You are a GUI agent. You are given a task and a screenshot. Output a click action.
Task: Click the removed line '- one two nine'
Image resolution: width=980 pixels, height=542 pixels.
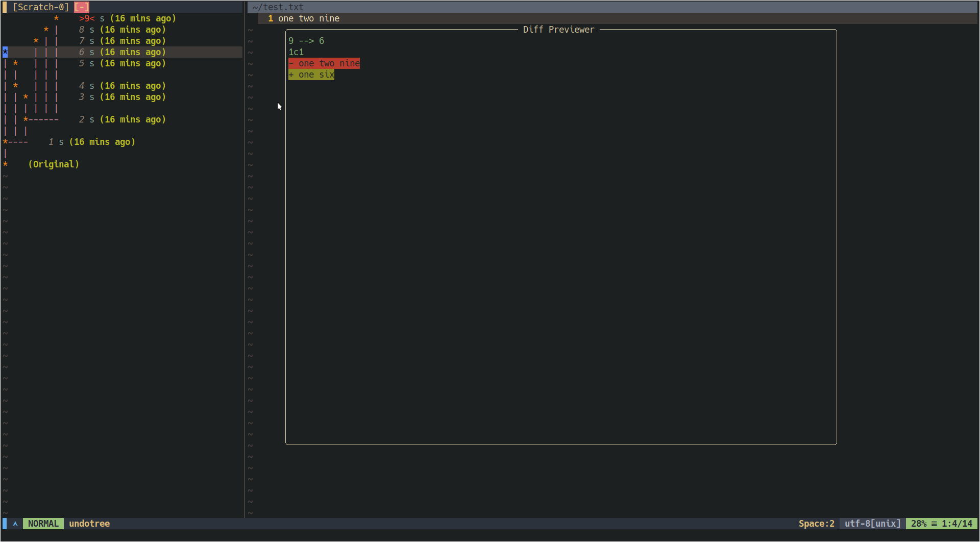point(324,63)
